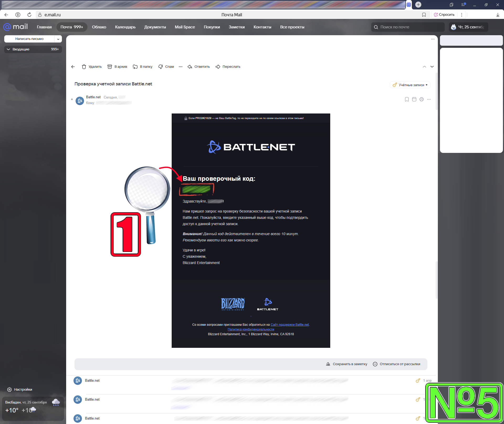Go back to inbox with the left arrow

73,67
